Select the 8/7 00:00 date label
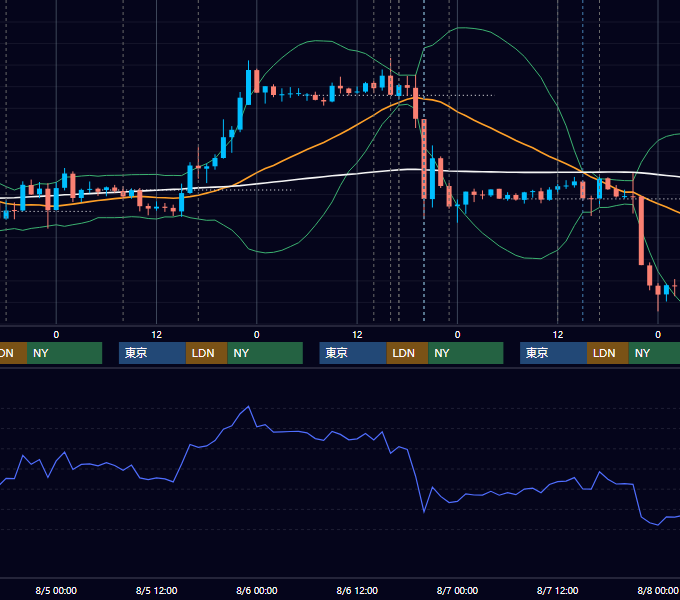The height and width of the screenshot is (600, 680). pos(457,590)
